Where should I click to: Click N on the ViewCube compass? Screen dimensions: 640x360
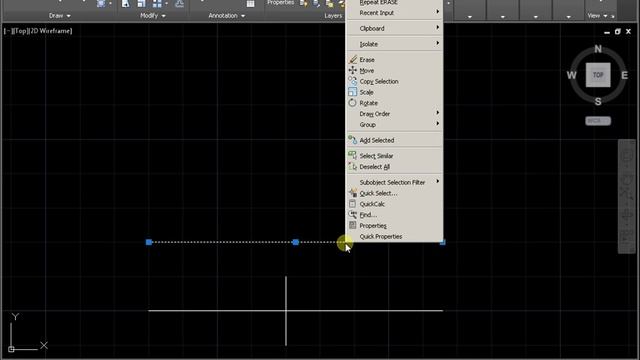point(598,49)
